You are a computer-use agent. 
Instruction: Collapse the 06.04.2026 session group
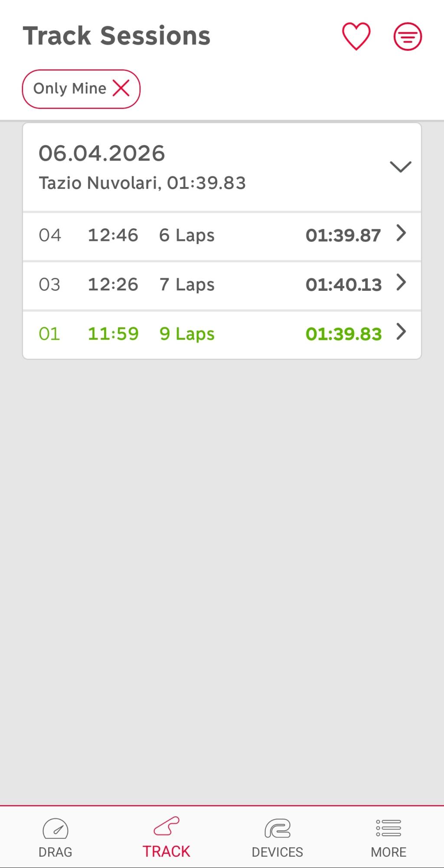point(401,167)
